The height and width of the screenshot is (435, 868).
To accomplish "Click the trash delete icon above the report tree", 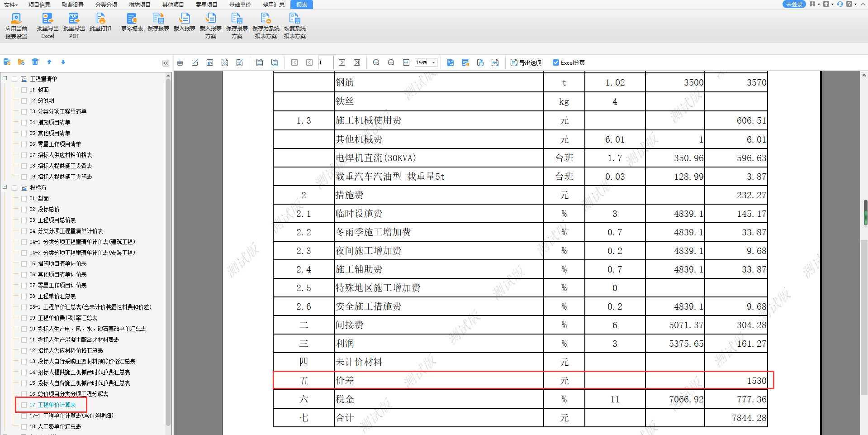I will 35,62.
